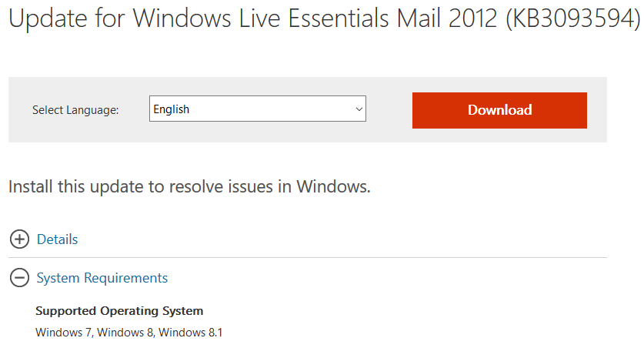
Task: Open the Select Language combo box
Action: 258,109
